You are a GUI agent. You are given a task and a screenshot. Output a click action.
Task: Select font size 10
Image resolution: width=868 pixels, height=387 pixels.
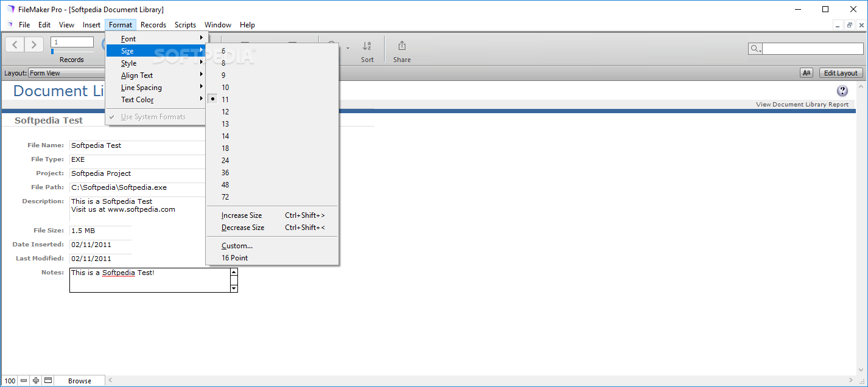click(272, 88)
